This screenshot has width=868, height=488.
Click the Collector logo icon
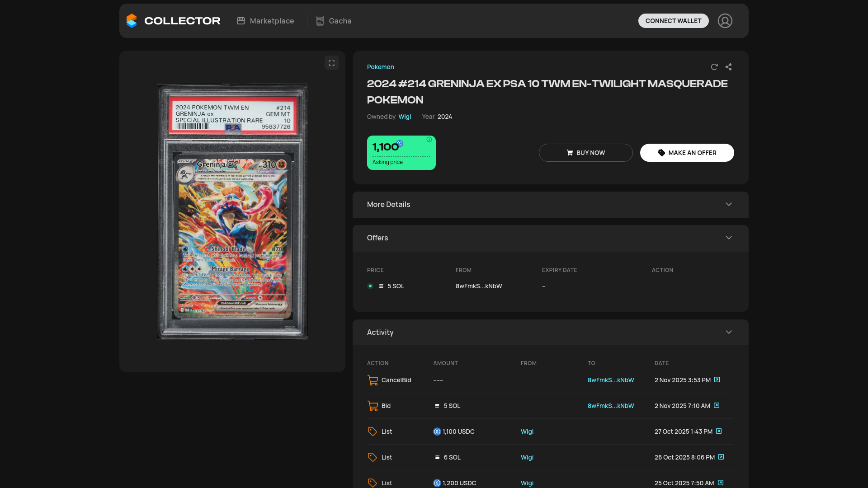pyautogui.click(x=132, y=21)
